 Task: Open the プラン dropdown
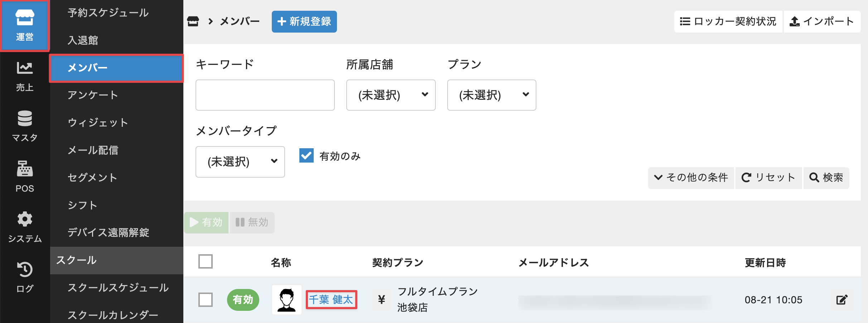pyautogui.click(x=491, y=95)
